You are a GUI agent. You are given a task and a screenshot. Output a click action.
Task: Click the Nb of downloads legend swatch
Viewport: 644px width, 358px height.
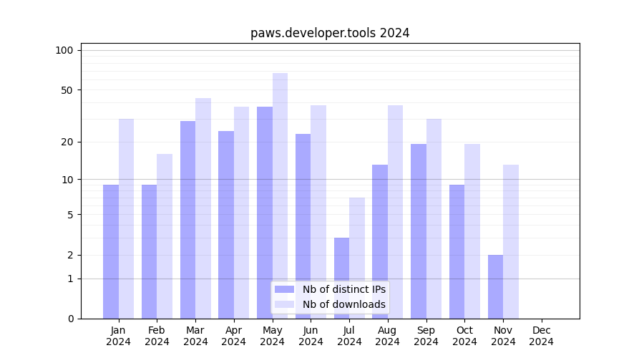pyautogui.click(x=284, y=304)
